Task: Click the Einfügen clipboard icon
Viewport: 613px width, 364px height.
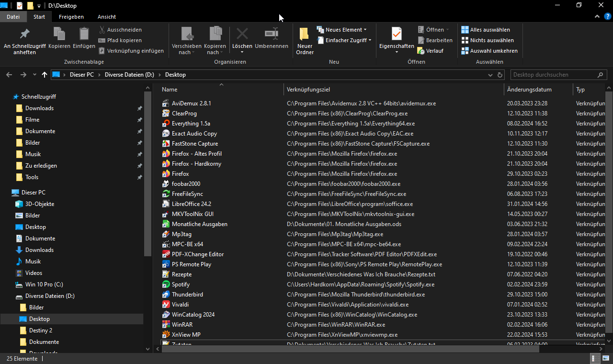Action: (x=84, y=34)
